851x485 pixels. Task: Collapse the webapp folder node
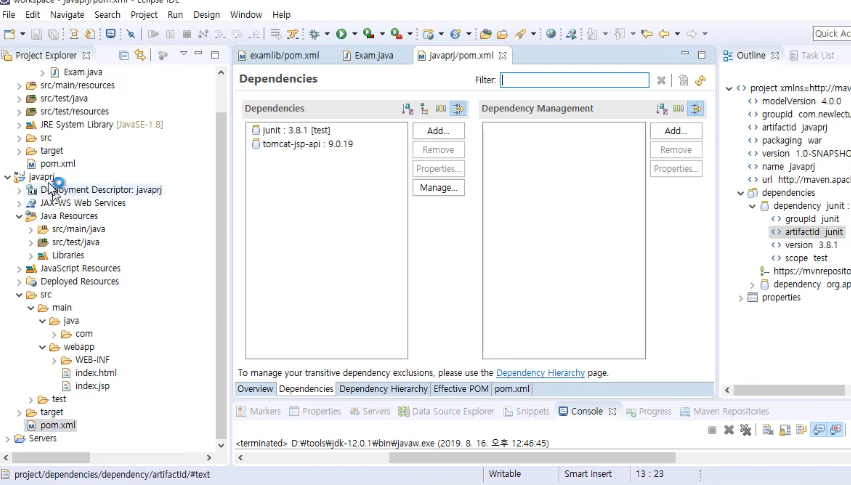tap(42, 347)
